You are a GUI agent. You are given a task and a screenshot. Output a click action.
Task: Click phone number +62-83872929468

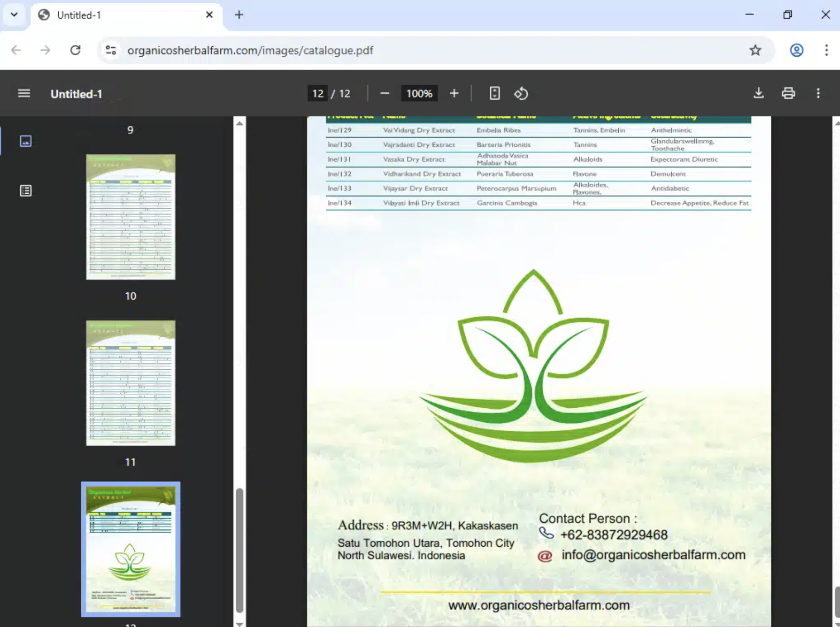tap(614, 535)
